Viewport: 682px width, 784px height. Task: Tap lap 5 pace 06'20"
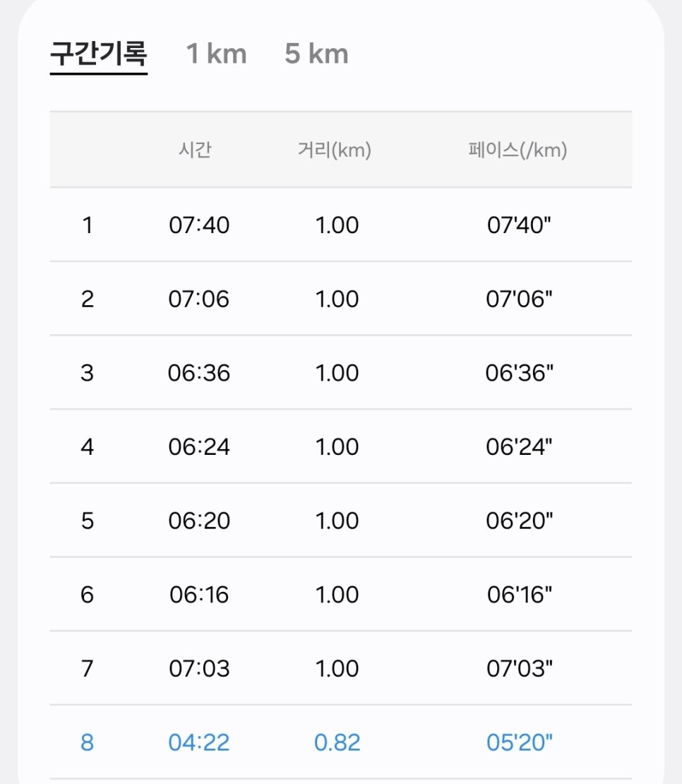pyautogui.click(x=520, y=521)
